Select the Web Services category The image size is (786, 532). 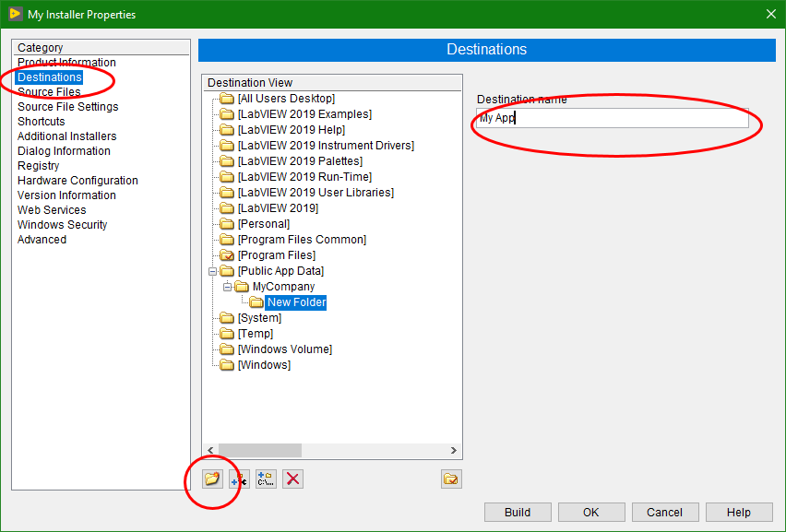(x=52, y=210)
